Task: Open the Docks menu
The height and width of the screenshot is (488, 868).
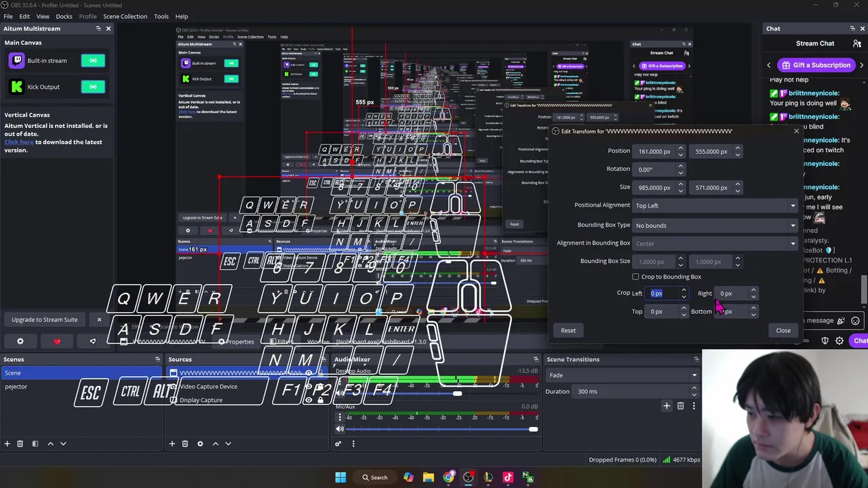Action: [x=64, y=16]
